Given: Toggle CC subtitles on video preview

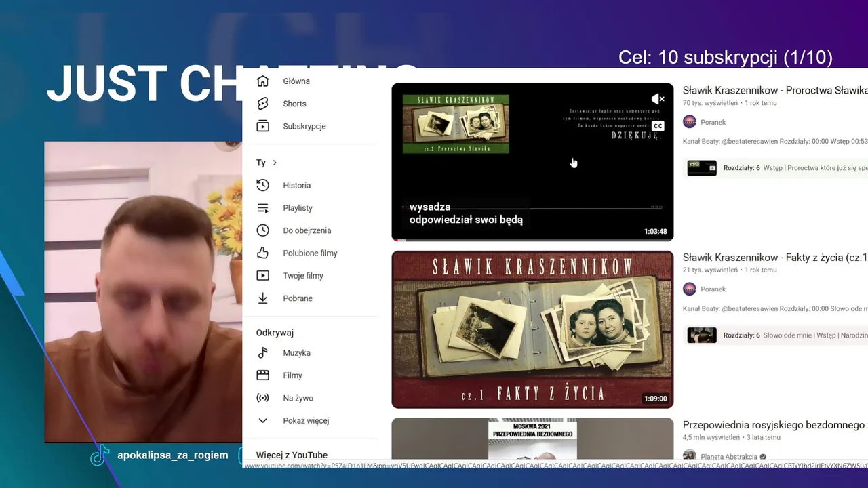Looking at the screenshot, I should (657, 125).
